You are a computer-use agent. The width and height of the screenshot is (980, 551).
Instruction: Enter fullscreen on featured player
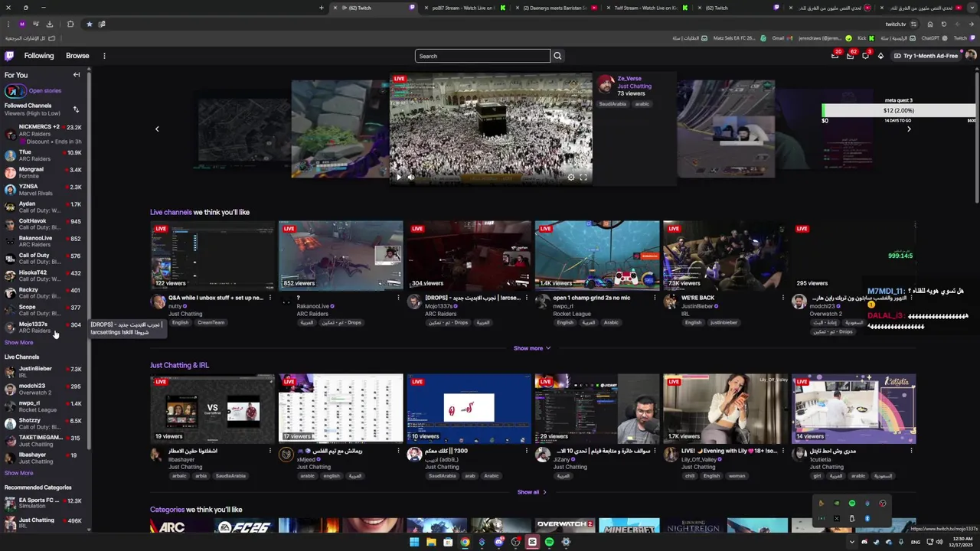tap(583, 177)
